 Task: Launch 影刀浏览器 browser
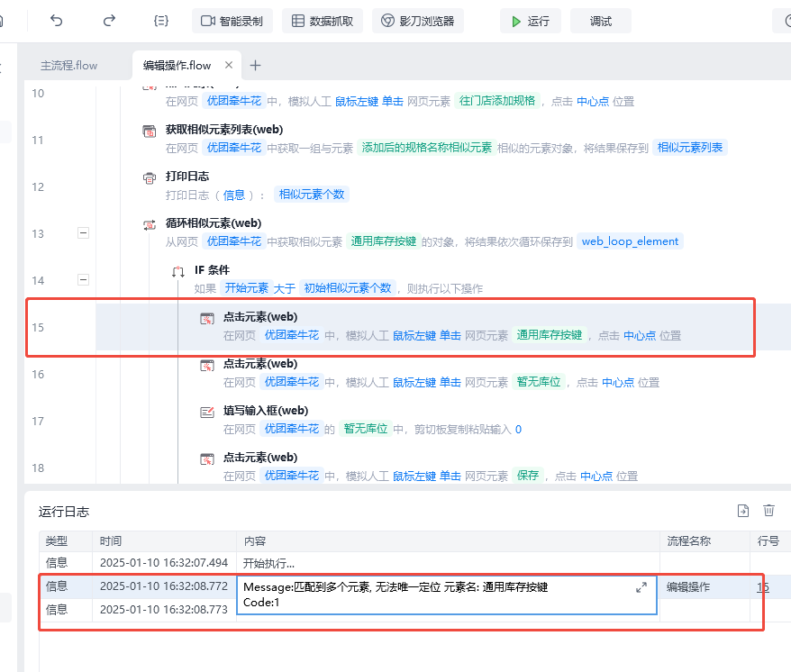point(418,21)
